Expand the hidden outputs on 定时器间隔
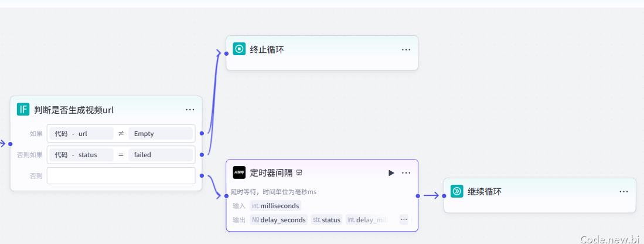Viewport: 644px width, 244px height. tap(404, 220)
